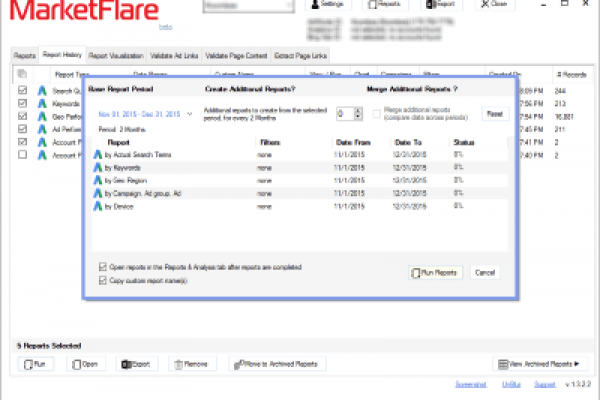600x400 pixels.
Task: Uncheck the Geo Perfor... row checkbox
Action: coord(23,116)
